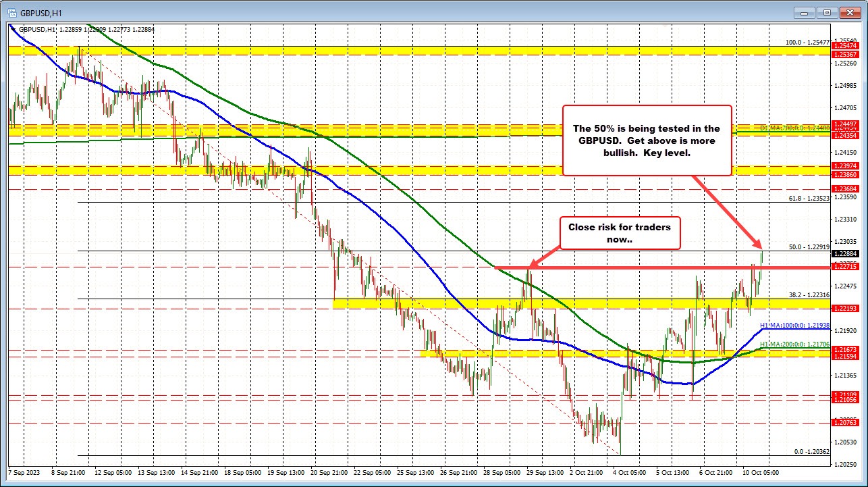Select the GBPUSD,H1 title bar text
This screenshot has height=487, width=868.
[40, 11]
